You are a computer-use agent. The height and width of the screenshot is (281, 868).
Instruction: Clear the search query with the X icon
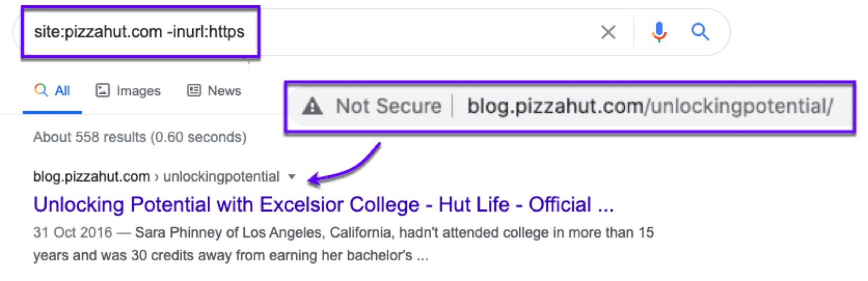(608, 32)
